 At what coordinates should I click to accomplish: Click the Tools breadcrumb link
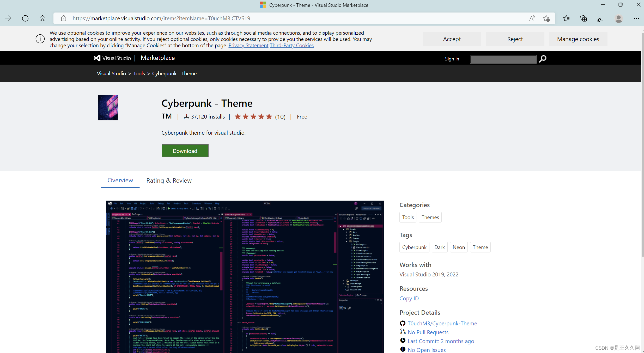tap(139, 73)
